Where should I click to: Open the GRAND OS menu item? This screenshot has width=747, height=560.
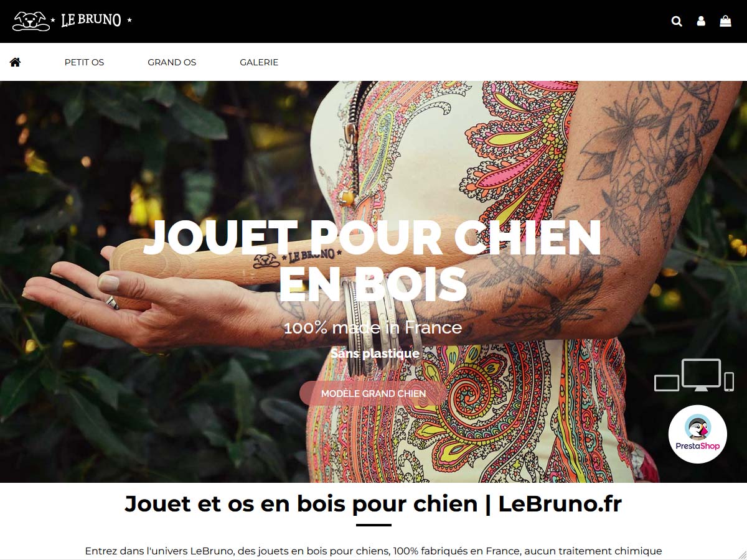(x=172, y=62)
